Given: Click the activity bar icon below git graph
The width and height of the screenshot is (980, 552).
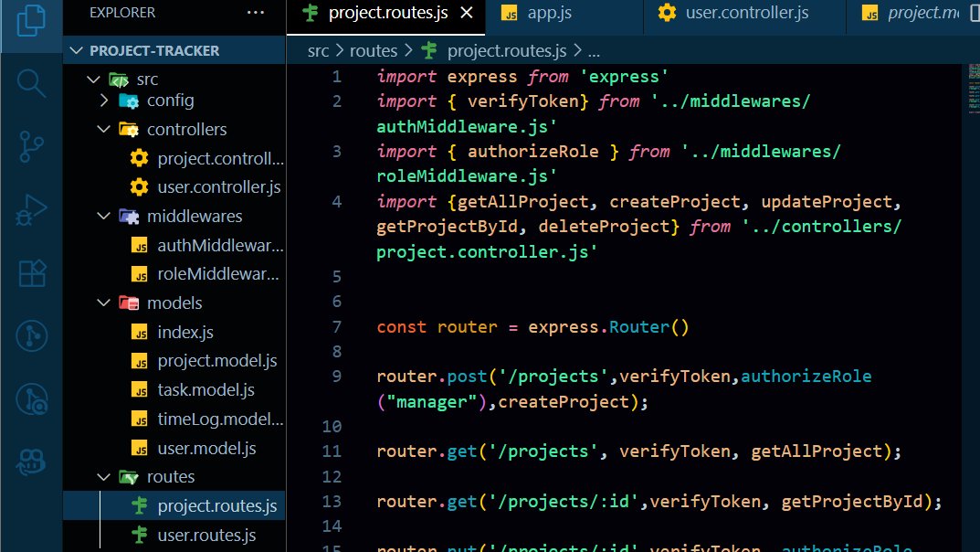Looking at the screenshot, I should click(x=31, y=399).
